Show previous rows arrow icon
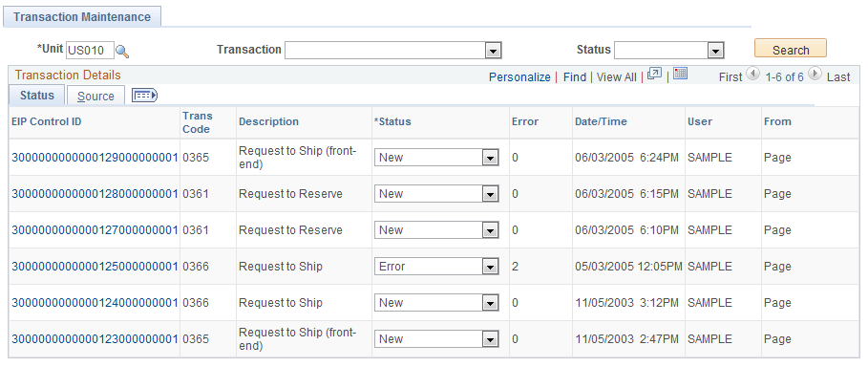Image resolution: width=868 pixels, height=367 pixels. coord(752,74)
